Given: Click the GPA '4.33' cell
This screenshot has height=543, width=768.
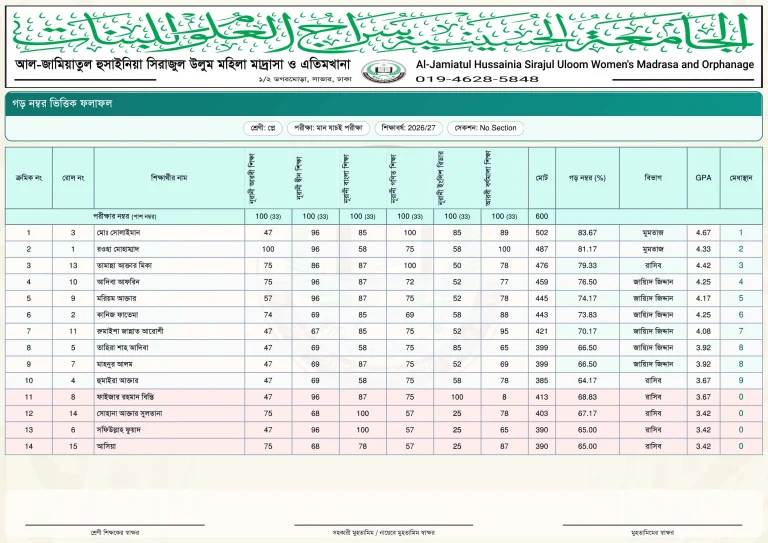Looking at the screenshot, I should tap(703, 249).
